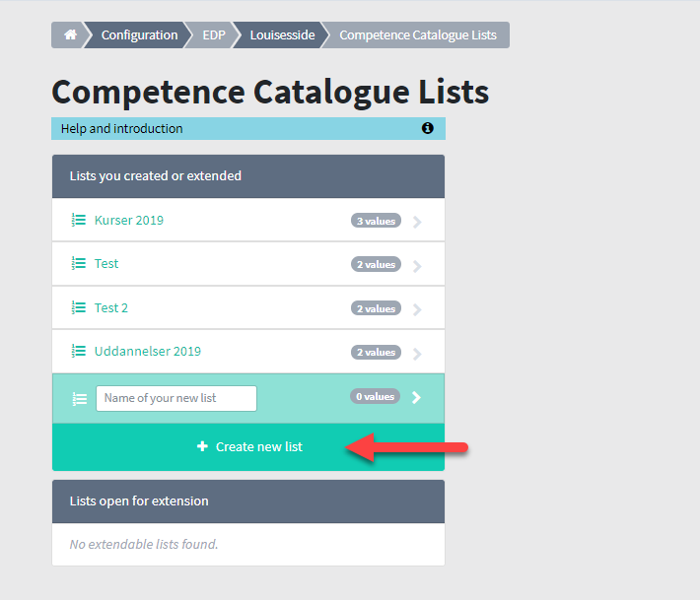Expand the Help and introduction panel
The width and height of the screenshot is (700, 600).
pyautogui.click(x=248, y=128)
